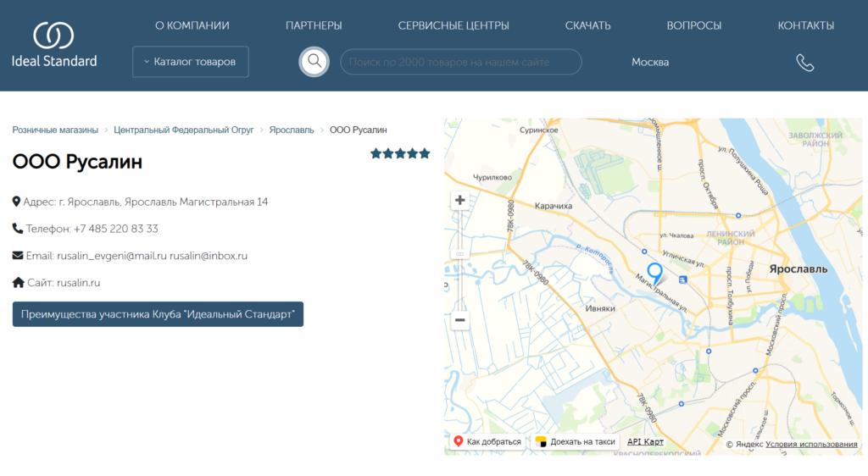Click Как добраться on the map
The width and height of the screenshot is (868, 476).
point(487,442)
